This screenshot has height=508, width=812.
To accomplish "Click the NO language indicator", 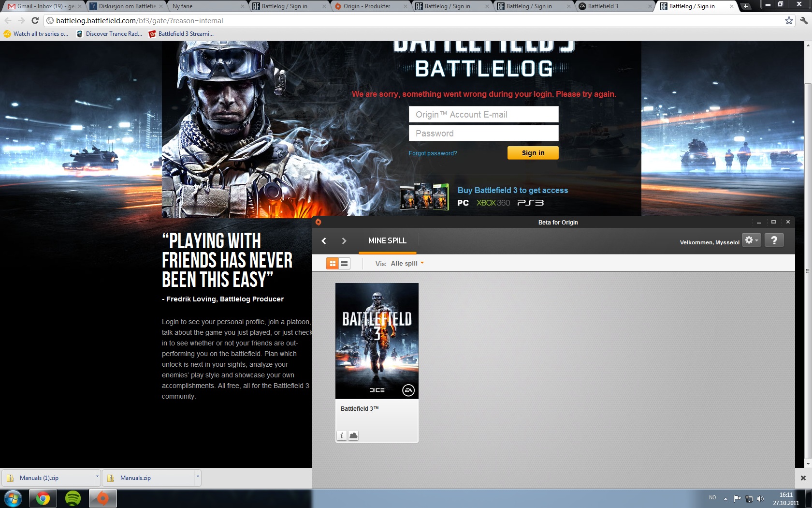I will [x=712, y=497].
